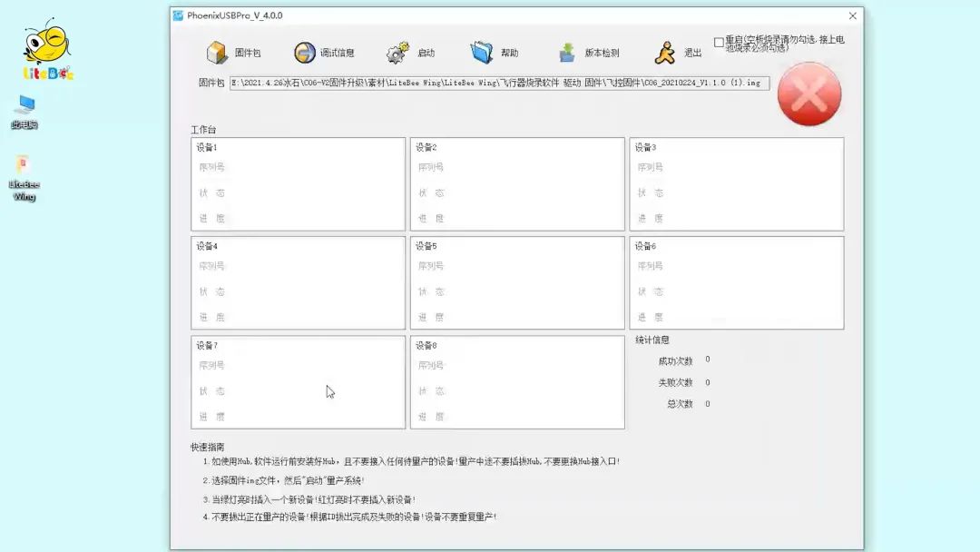Open the 帮助 help folder icon
This screenshot has width=980, height=552.
tap(482, 53)
